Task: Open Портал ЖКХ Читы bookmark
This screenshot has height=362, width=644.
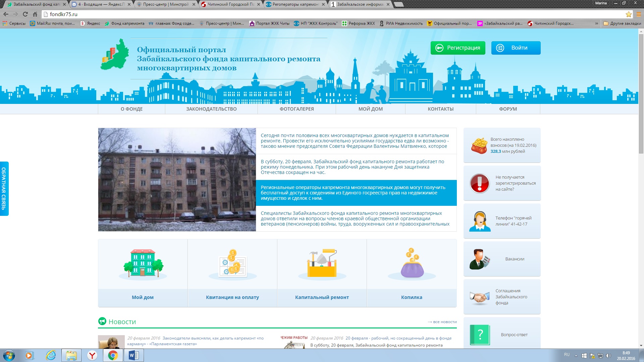Action: (x=269, y=23)
